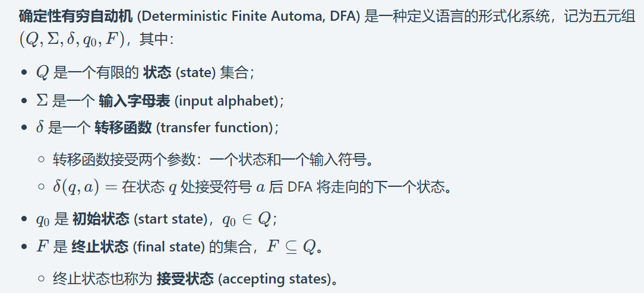Click the bold term 初始状态
This screenshot has width=644, height=293.
[x=100, y=219]
